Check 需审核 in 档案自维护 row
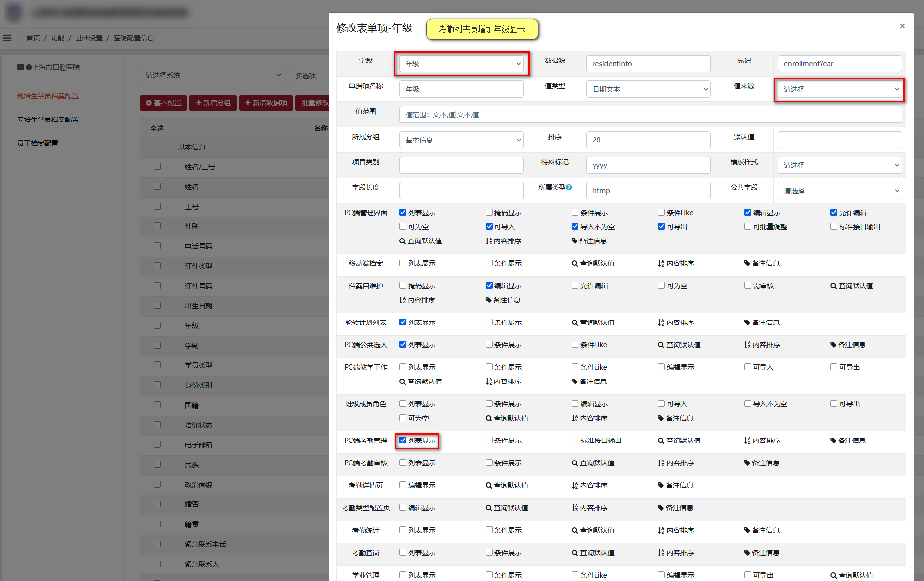This screenshot has height=581, width=924. 748,285
